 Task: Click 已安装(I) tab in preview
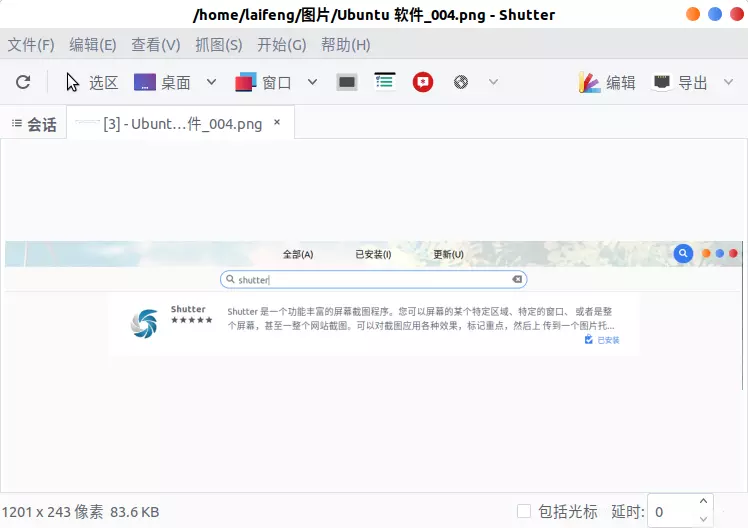point(373,254)
